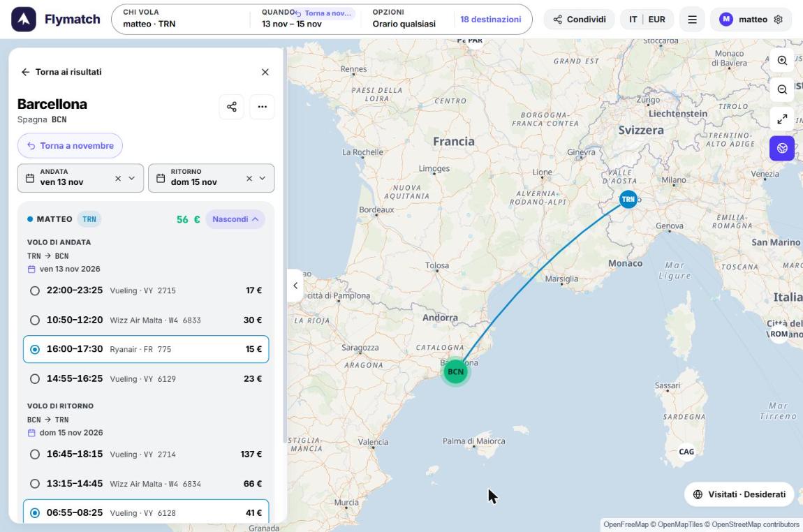This screenshot has width=803, height=532.
Task: Open the 18 destinazioni link
Action: (x=491, y=20)
